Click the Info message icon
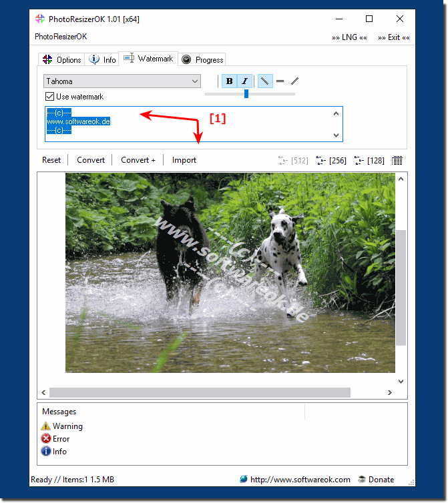 point(46,451)
